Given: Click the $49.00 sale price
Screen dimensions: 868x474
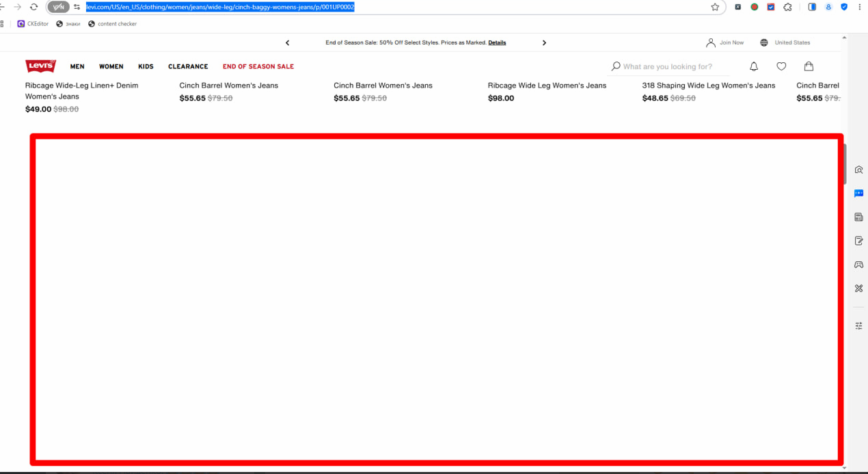Looking at the screenshot, I should point(38,109).
